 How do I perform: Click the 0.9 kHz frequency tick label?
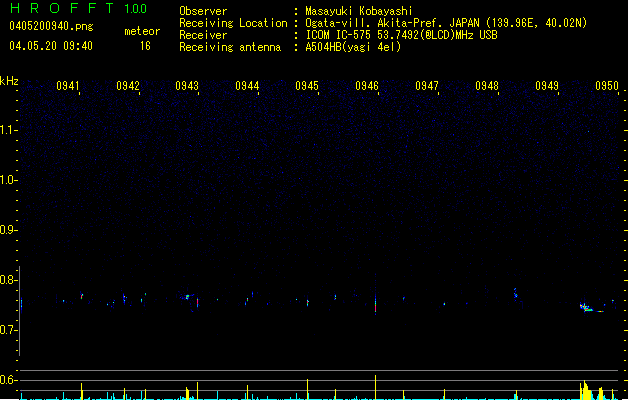[x=8, y=230]
